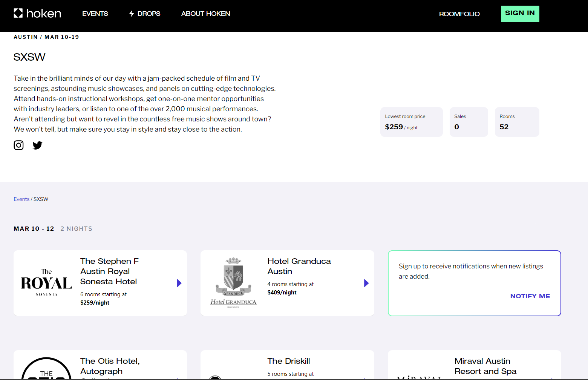588x380 pixels.
Task: Expand the Stephen F Austin Royal Sonesta arrow
Action: click(x=179, y=283)
